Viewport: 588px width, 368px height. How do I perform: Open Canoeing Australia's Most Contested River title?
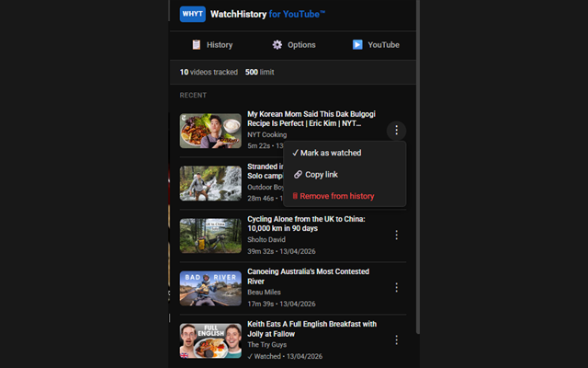click(x=309, y=276)
